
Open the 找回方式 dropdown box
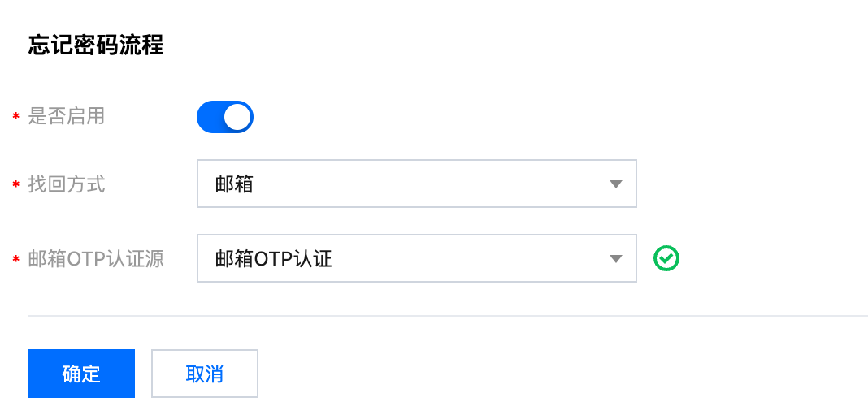pyautogui.click(x=417, y=184)
